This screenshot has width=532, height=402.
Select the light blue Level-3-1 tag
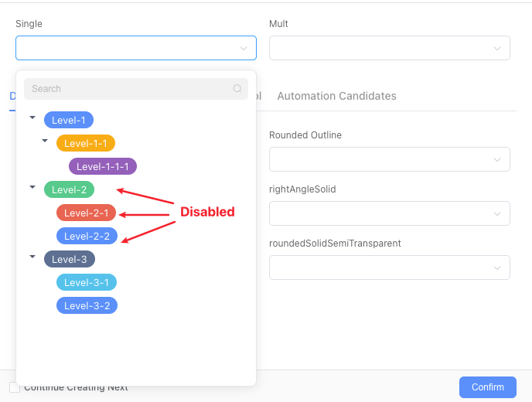(x=87, y=282)
